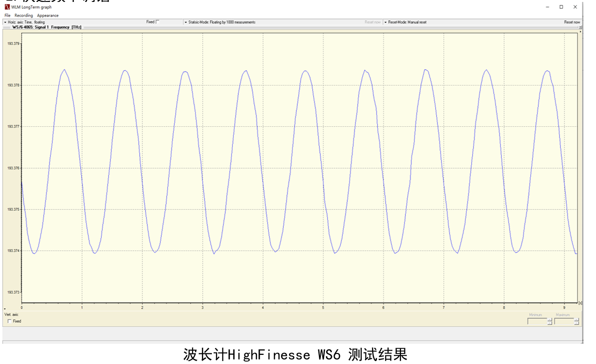Image resolution: width=596 pixels, height=364 pixels.
Task: Maximize the WLM LongTerm graph window
Action: [x=561, y=7]
